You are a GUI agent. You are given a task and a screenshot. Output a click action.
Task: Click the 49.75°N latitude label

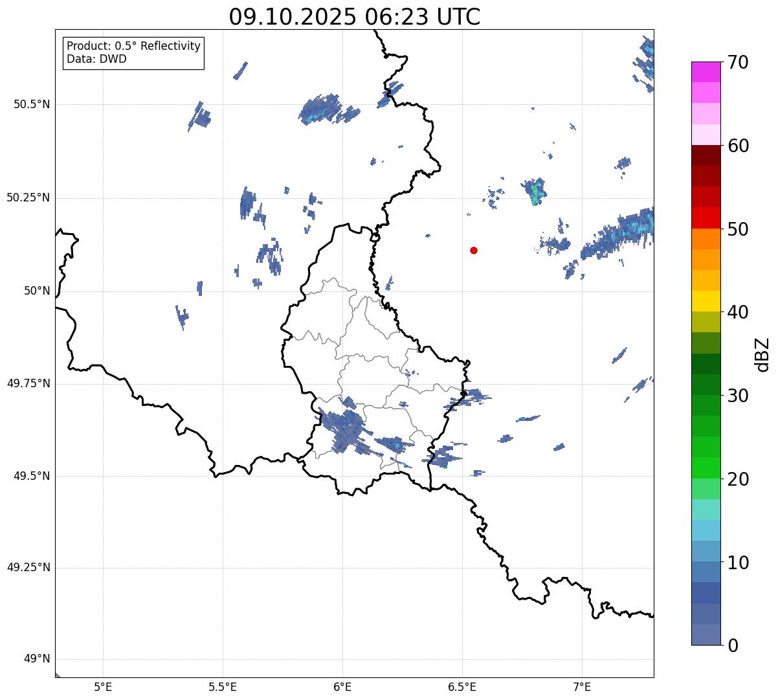tap(28, 383)
